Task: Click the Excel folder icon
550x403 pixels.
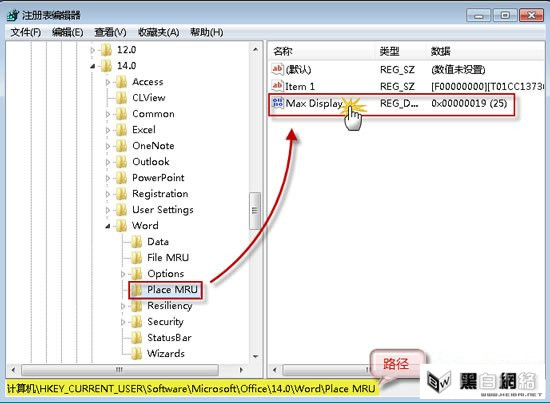Action: coord(121,130)
